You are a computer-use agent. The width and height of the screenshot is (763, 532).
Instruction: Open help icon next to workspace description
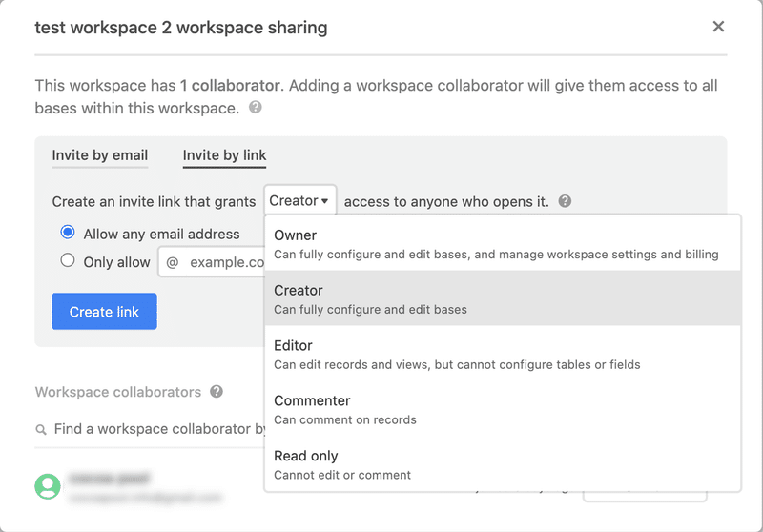point(256,107)
